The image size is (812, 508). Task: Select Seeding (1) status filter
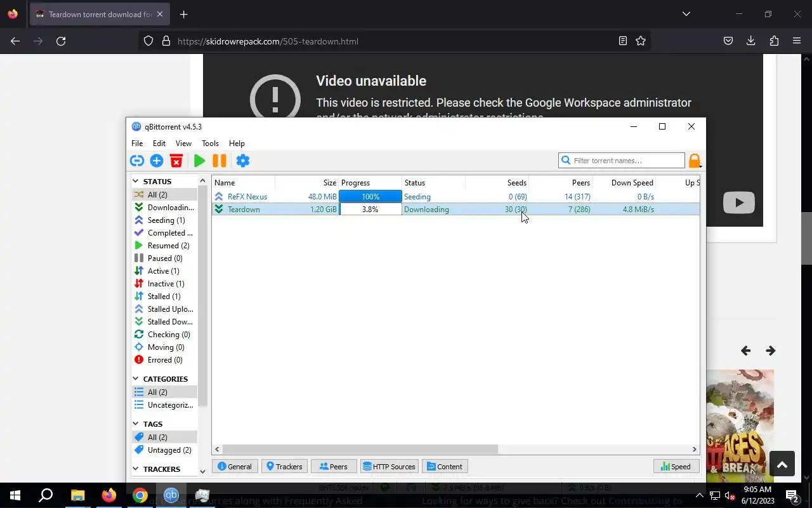click(164, 220)
